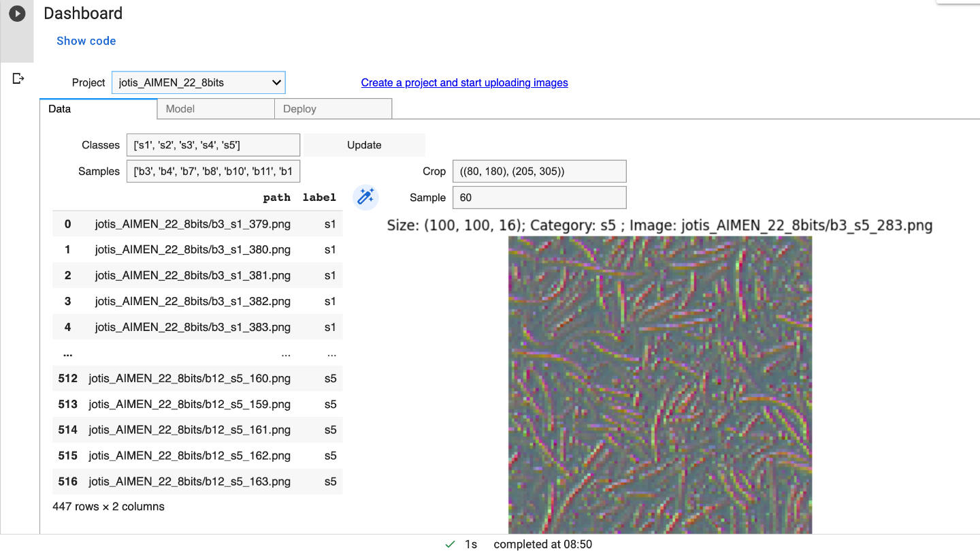The height and width of the screenshot is (551, 980).
Task: Select row b3_s1_383.png path
Action: click(193, 328)
